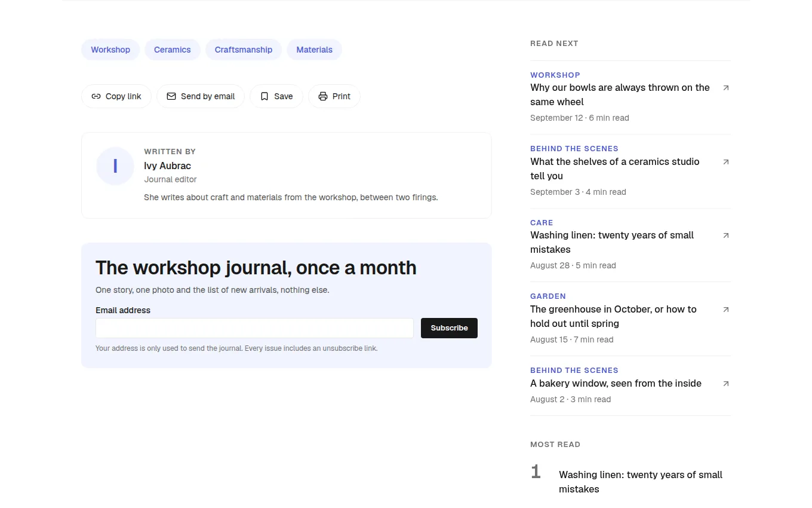Click the 'August 15 · 7 min read' line
812x508 pixels.
click(572, 339)
